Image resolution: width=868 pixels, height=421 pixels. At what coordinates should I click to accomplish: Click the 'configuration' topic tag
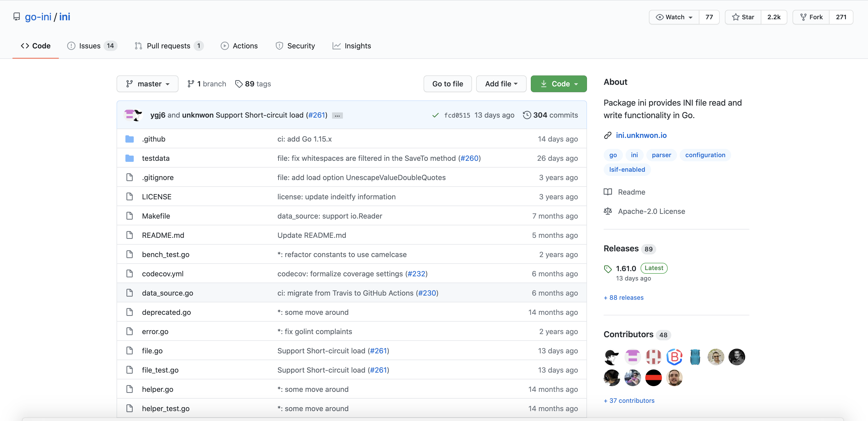(705, 155)
